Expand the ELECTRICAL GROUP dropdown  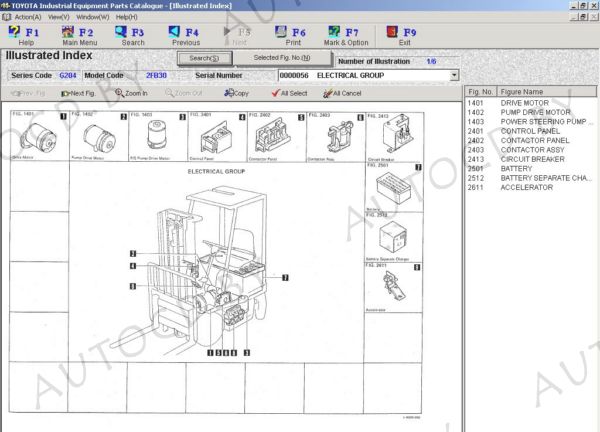click(454, 75)
